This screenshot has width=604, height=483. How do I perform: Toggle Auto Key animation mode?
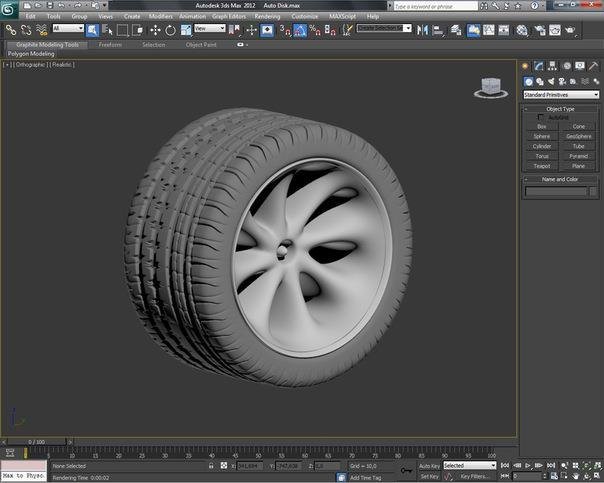coord(429,466)
